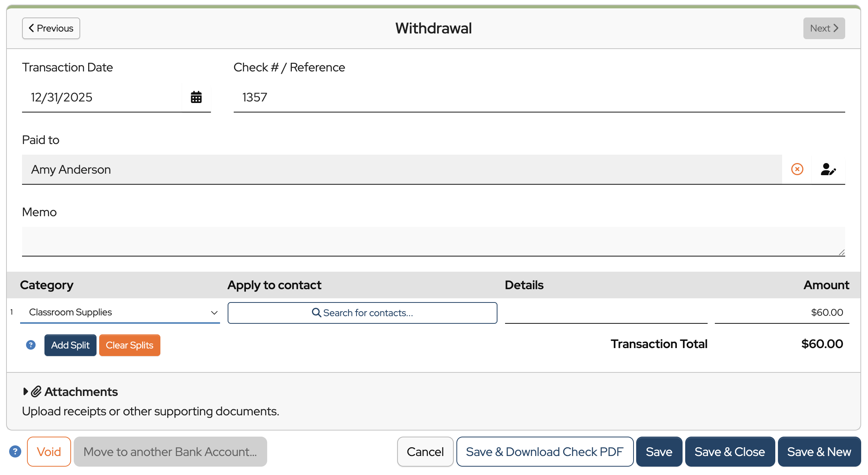Click the magnifier in contact search
Screen dimensions: 868x475
click(x=316, y=312)
